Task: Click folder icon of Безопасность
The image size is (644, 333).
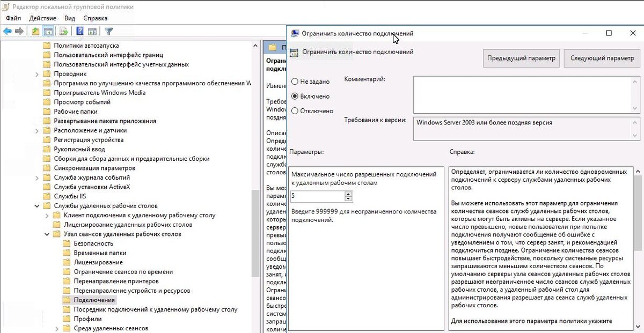Action: pos(67,243)
